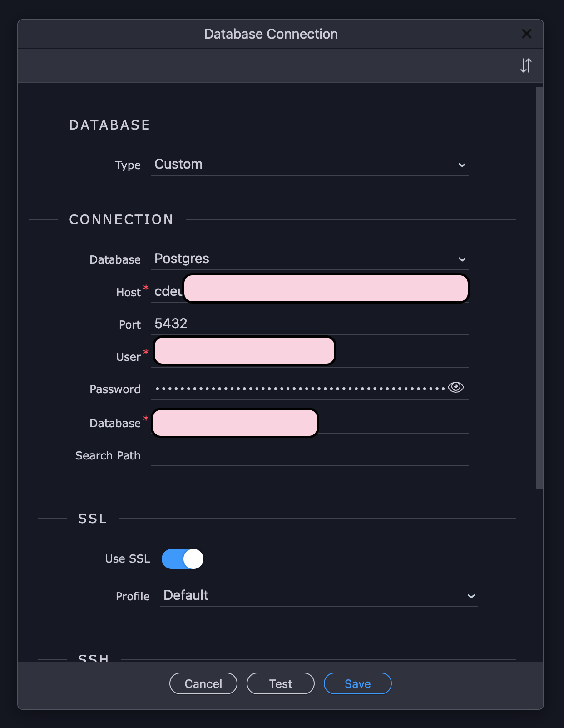Test the database connection

click(x=281, y=683)
